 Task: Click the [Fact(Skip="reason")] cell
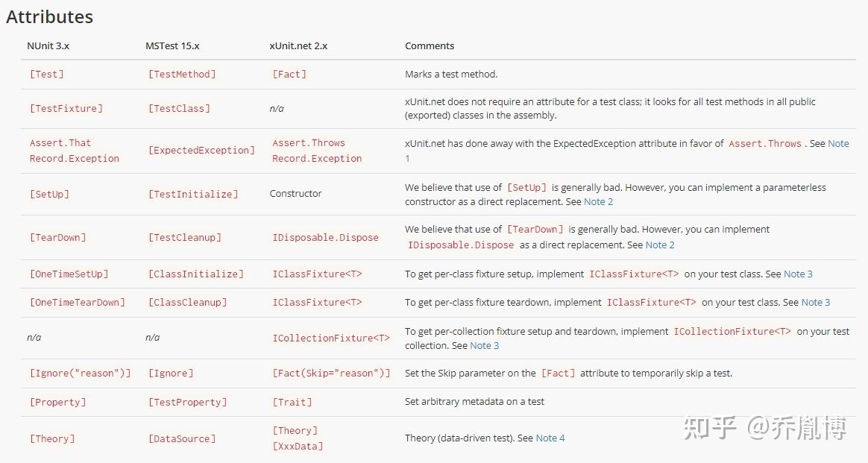(331, 374)
